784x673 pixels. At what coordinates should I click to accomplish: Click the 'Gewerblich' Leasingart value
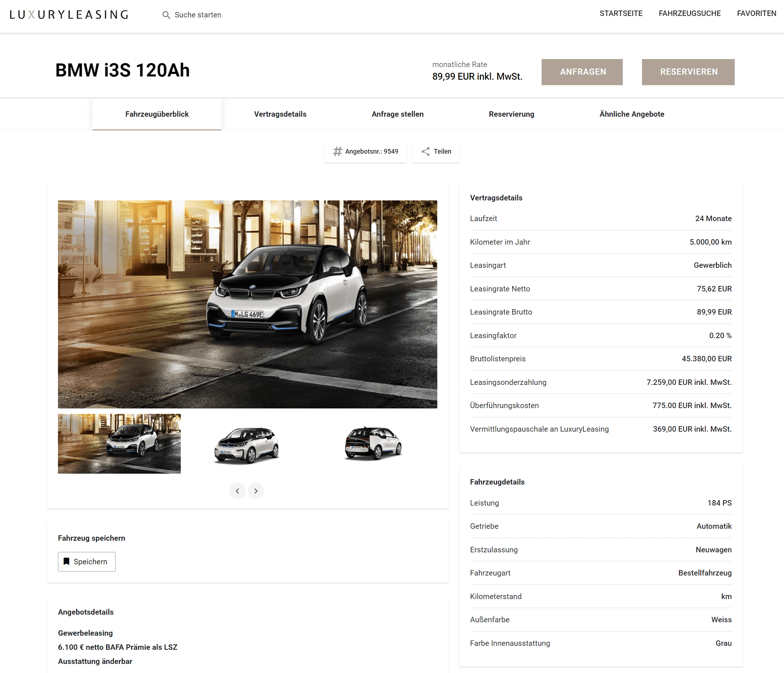[x=713, y=265]
